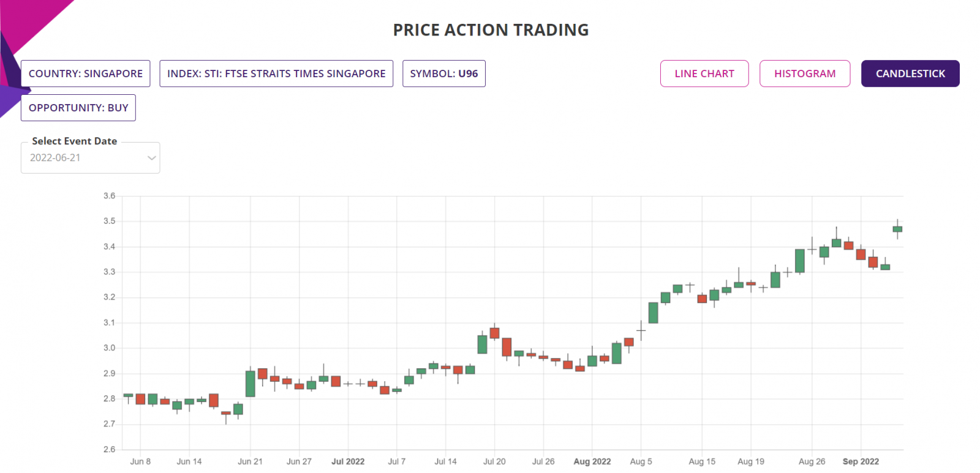The image size is (980, 473).
Task: Click the Opportunity: Buy filter
Action: pyautogui.click(x=78, y=108)
